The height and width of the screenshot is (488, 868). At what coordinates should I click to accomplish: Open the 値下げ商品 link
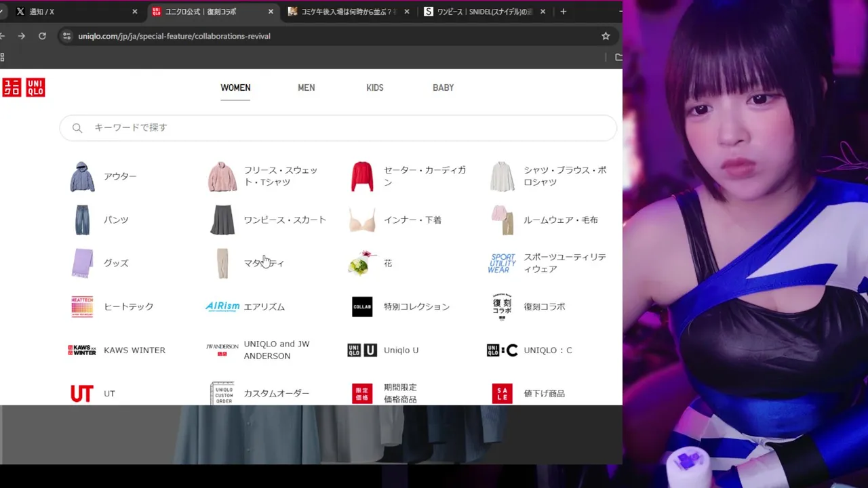click(545, 393)
